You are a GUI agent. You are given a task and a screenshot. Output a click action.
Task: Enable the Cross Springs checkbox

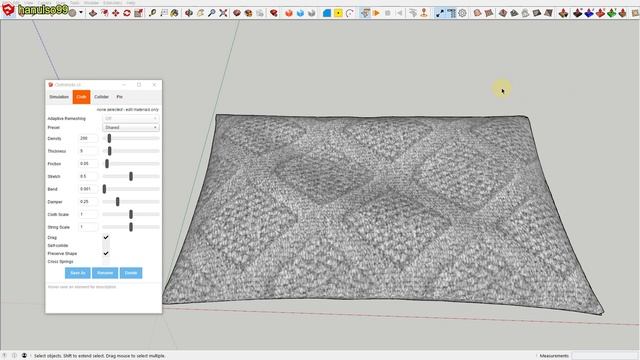coord(106,261)
